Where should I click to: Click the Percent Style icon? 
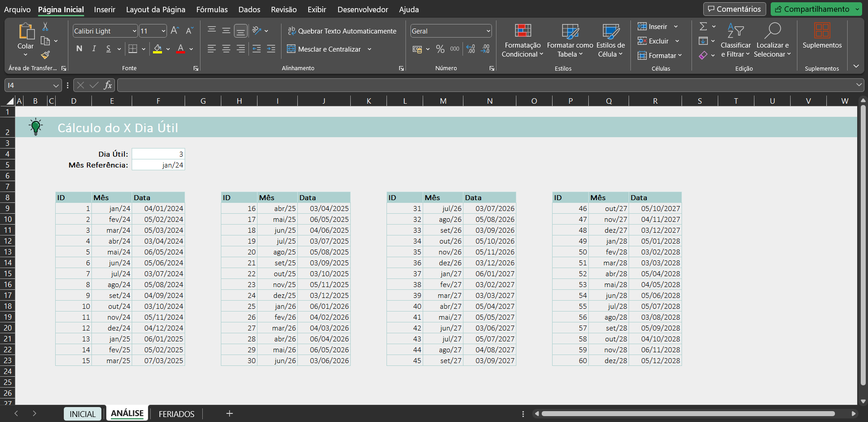(440, 49)
